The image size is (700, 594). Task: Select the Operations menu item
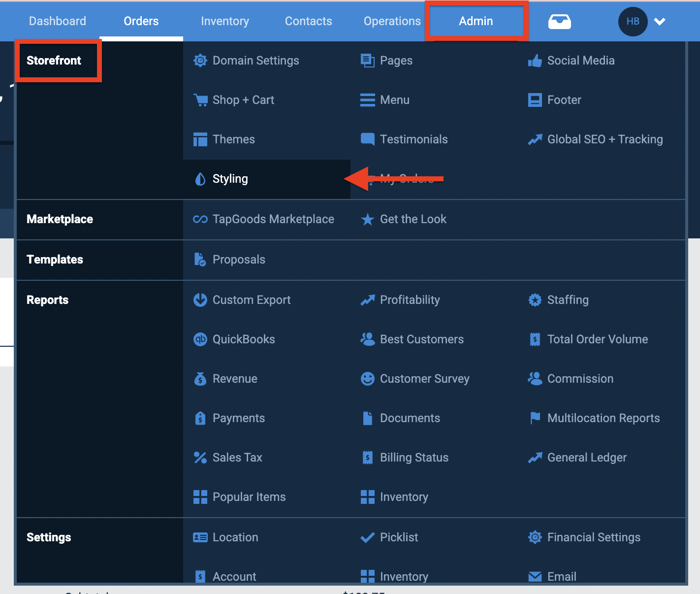392,21
